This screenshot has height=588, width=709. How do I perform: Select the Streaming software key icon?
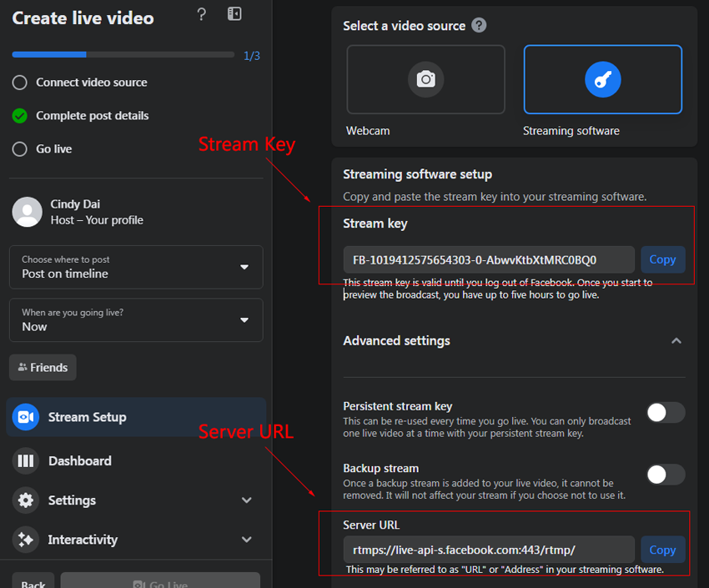[602, 79]
